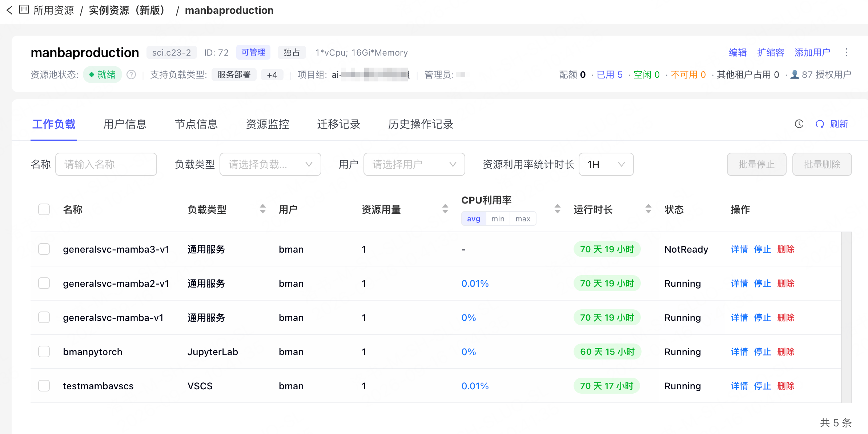Switch to the 历史操作记录 tab
868x434 pixels.
(421, 124)
